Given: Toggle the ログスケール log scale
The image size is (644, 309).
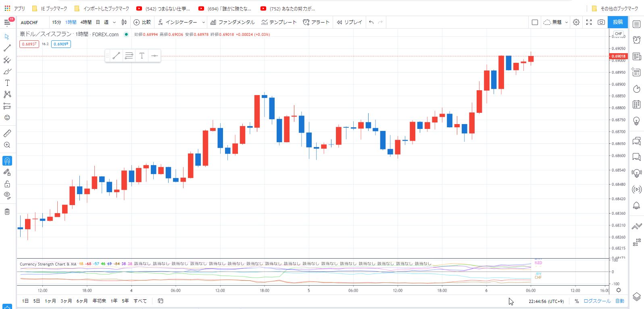Looking at the screenshot, I should coord(597,301).
